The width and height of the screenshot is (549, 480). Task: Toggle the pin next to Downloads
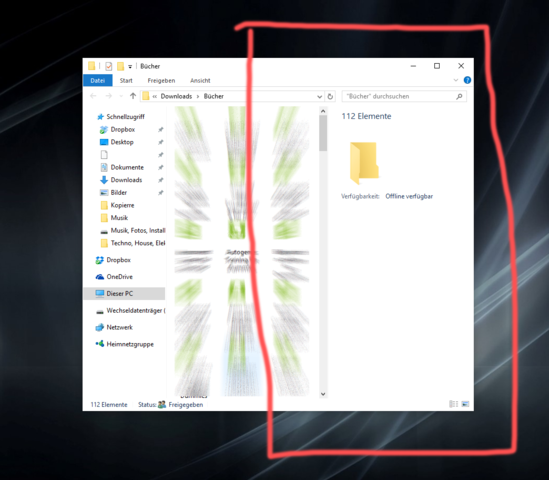tap(161, 180)
